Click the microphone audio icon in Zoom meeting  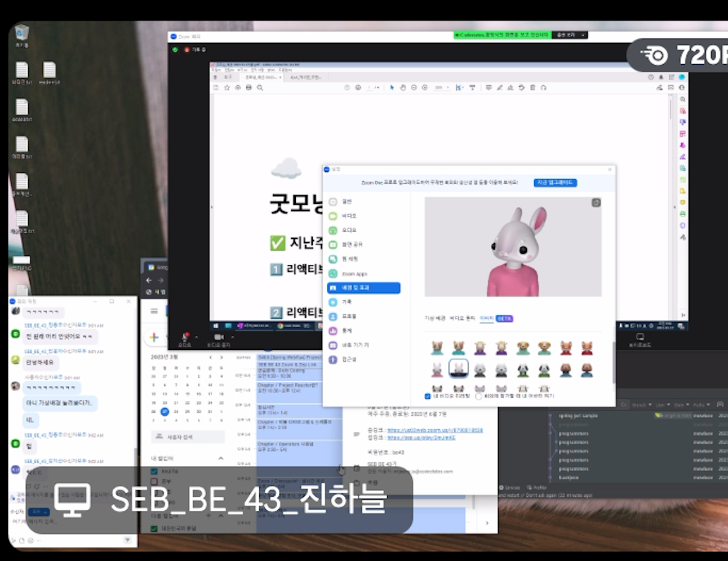coord(185,337)
